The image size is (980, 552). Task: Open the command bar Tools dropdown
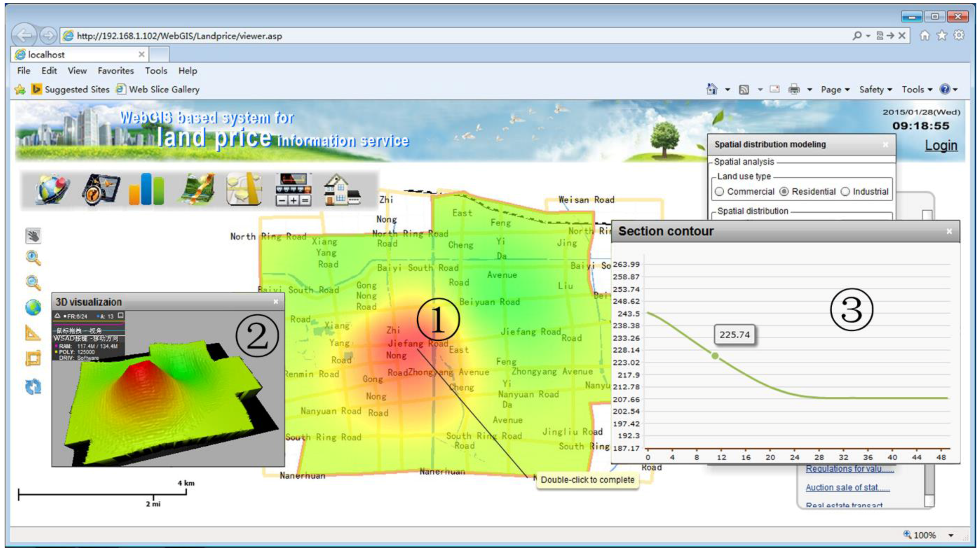click(917, 90)
